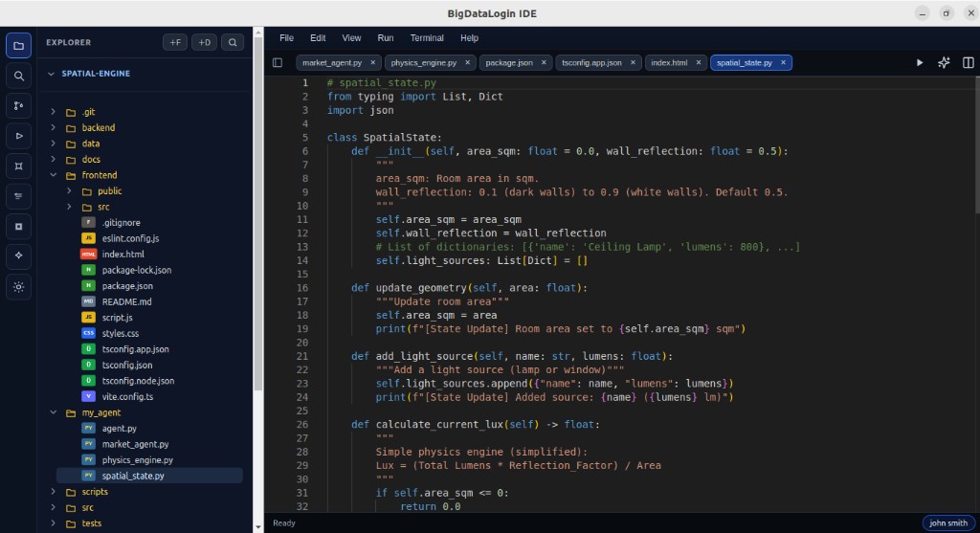
Task: Click the Ready status bar text
Action: pos(283,523)
